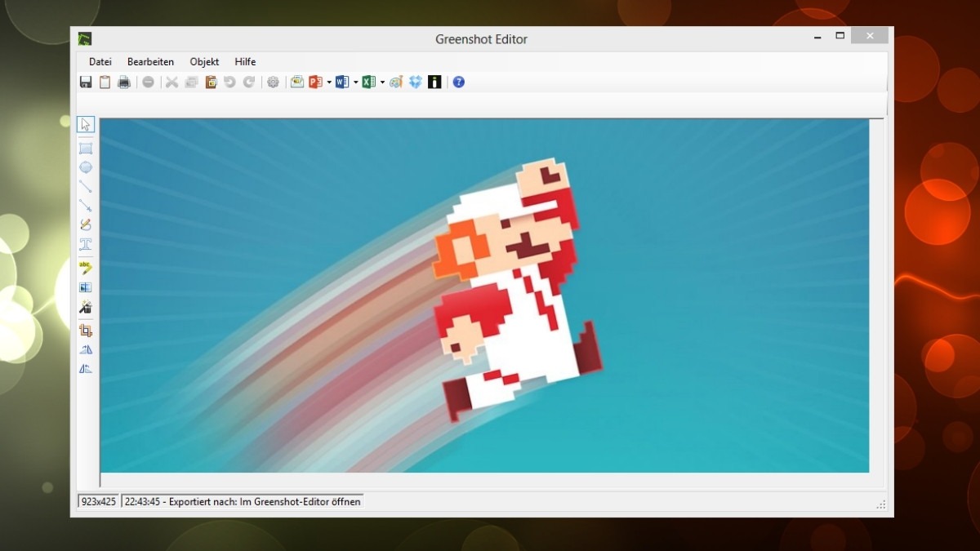This screenshot has width=980, height=551.
Task: Select the Draw arrow tool
Action: tap(86, 206)
